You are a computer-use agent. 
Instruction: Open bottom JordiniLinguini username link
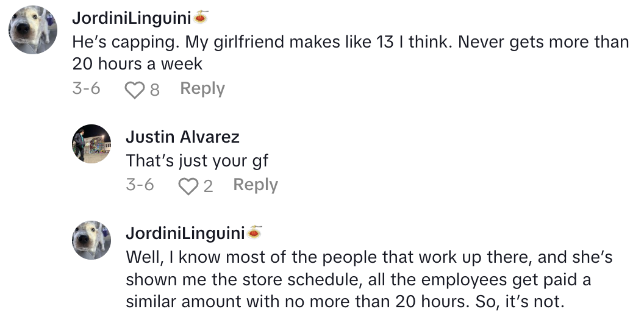click(185, 233)
